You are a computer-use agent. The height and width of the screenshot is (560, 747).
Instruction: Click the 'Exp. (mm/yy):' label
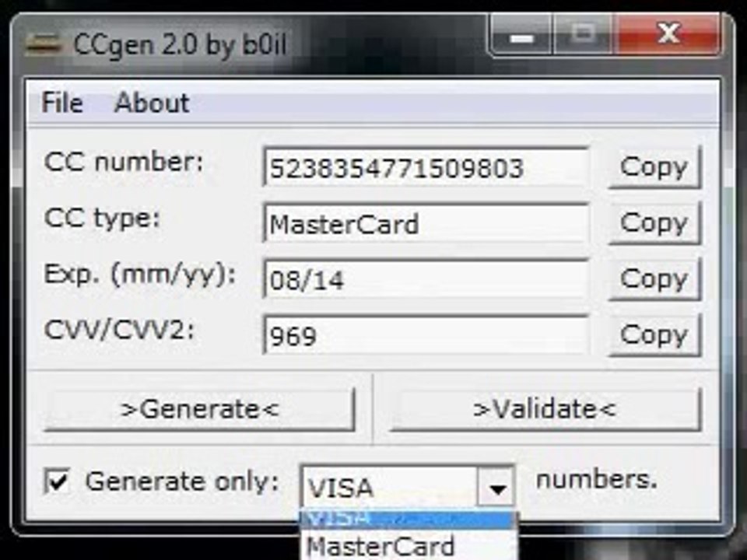point(139,275)
